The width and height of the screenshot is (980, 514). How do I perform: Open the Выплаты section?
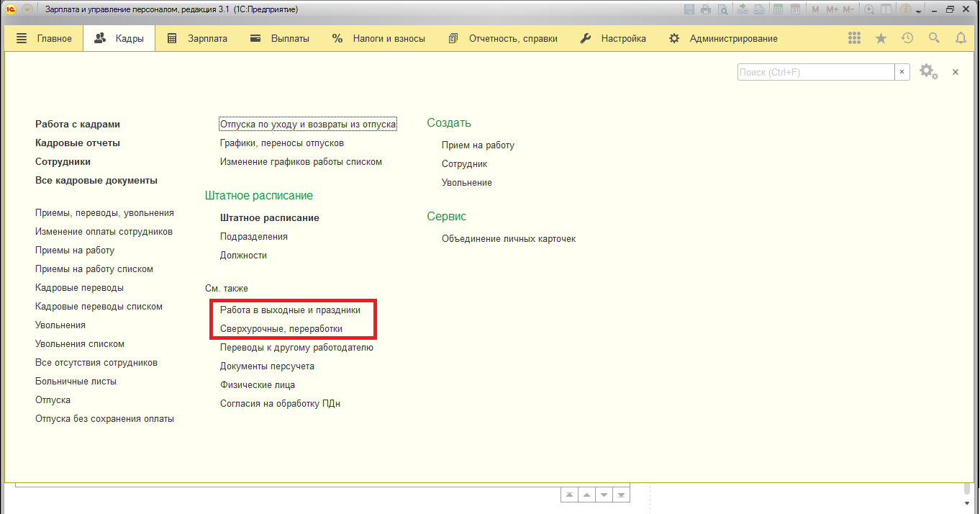pos(280,39)
